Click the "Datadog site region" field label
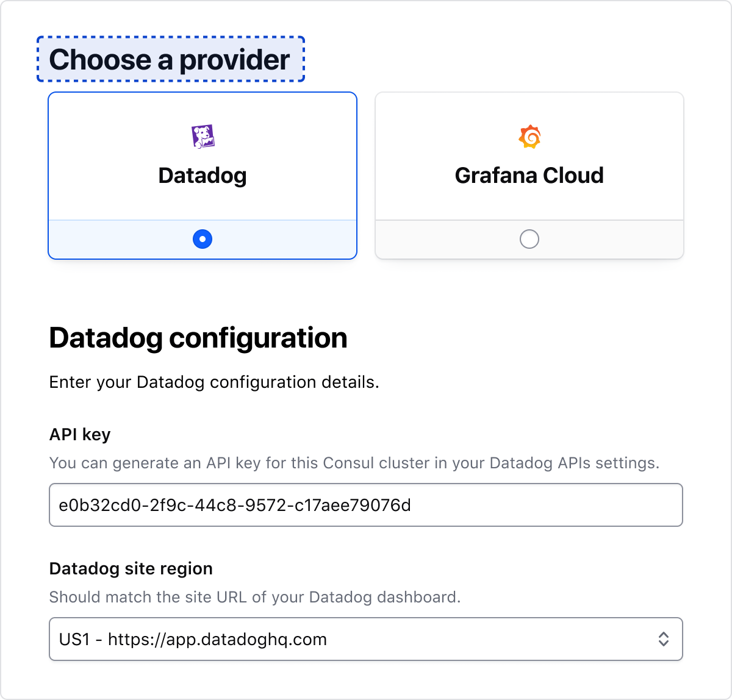732x700 pixels. click(131, 568)
